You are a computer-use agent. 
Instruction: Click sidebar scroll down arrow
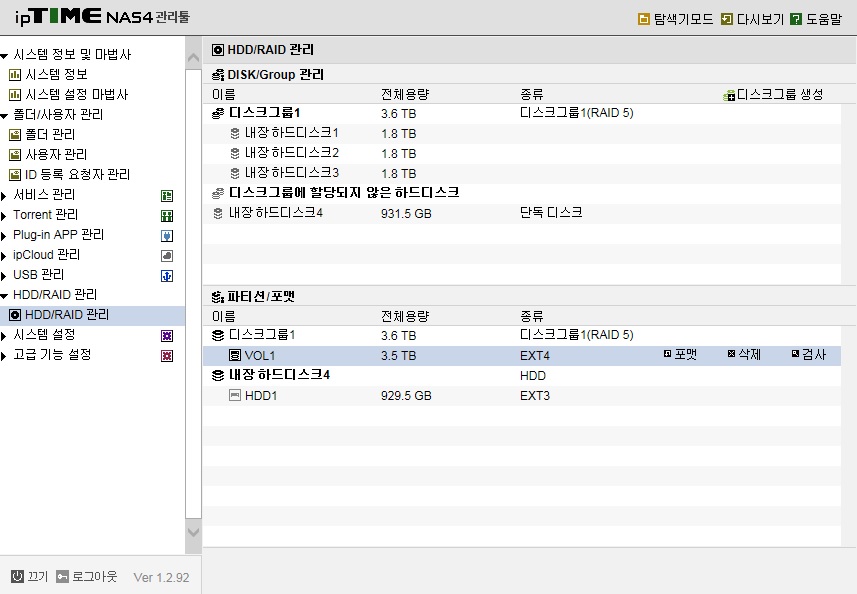[193, 531]
